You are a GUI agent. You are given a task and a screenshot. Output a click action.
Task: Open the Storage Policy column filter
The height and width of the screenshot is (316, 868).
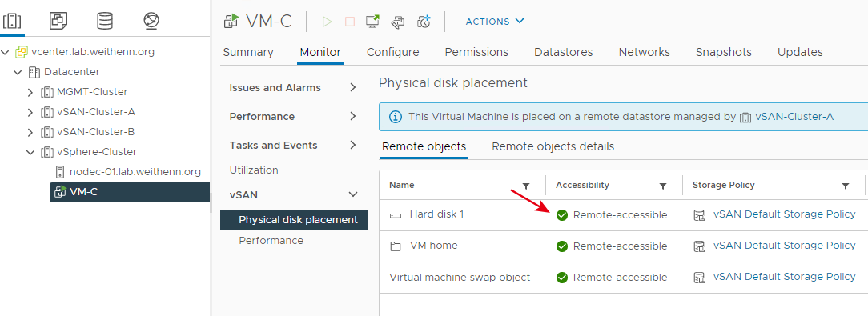[846, 186]
